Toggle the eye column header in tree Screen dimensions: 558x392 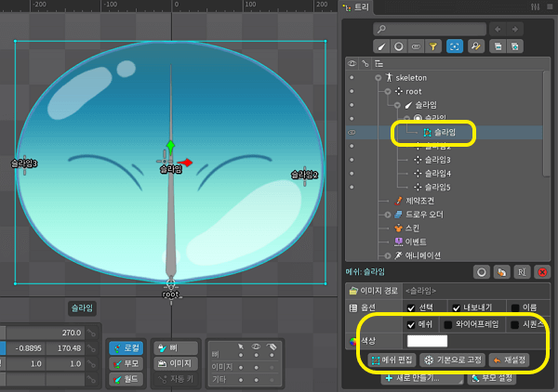(x=352, y=63)
